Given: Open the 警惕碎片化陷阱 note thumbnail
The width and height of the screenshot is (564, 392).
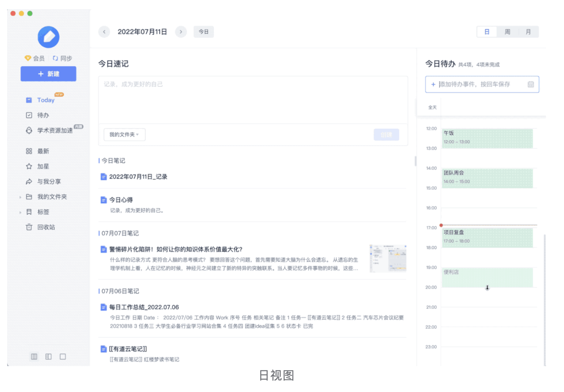Looking at the screenshot, I should click(388, 258).
